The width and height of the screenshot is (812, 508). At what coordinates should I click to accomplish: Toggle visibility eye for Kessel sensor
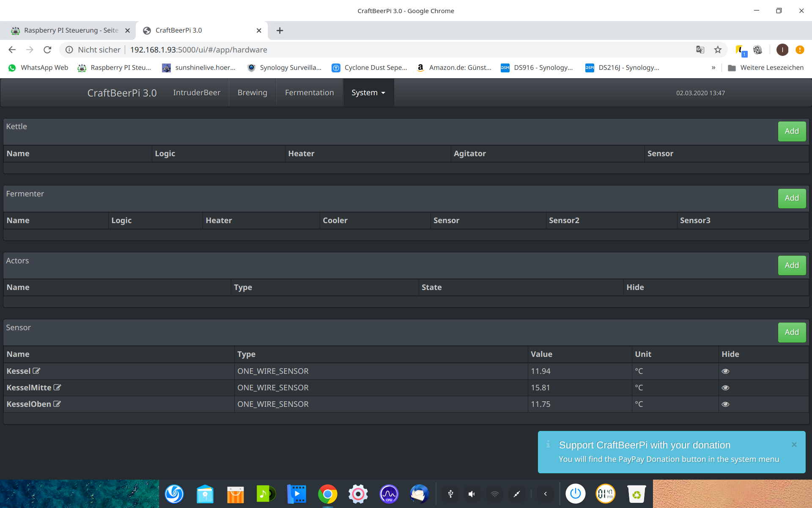pyautogui.click(x=725, y=371)
